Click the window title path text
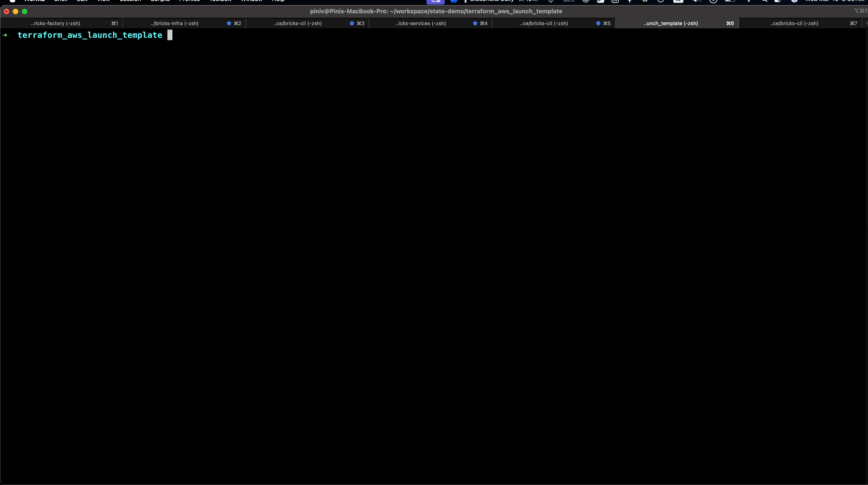This screenshot has width=868, height=485. tap(436, 11)
